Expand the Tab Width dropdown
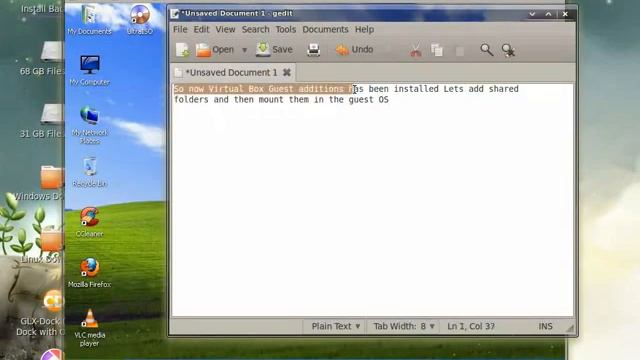The image size is (640, 360). 404,327
